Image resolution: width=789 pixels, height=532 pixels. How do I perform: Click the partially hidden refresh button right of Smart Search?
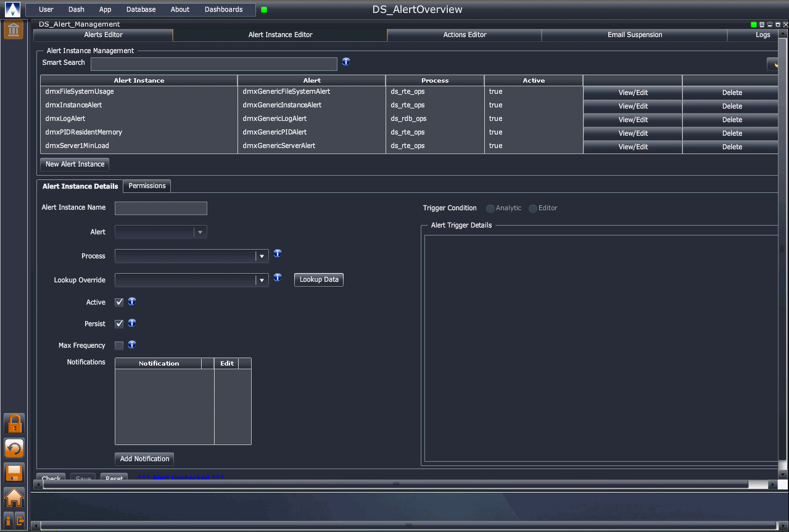(x=772, y=63)
